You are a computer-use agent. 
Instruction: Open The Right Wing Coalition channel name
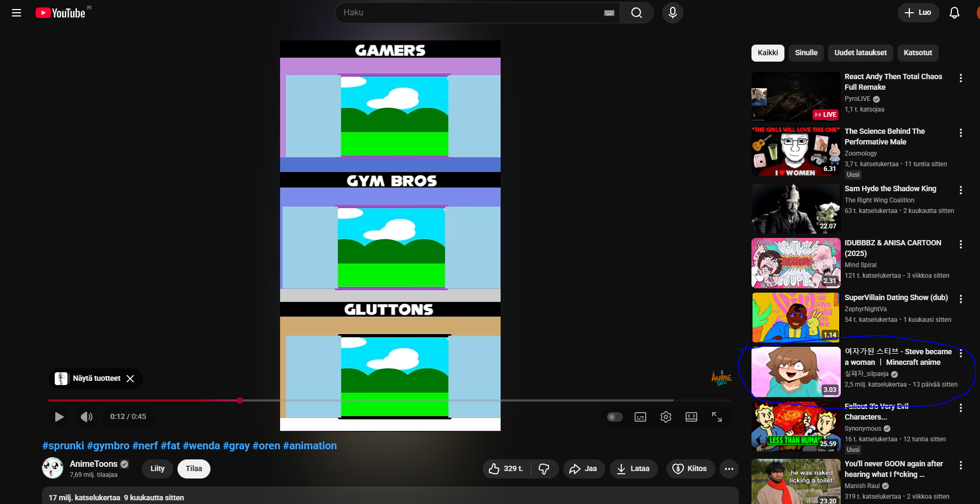tap(880, 201)
